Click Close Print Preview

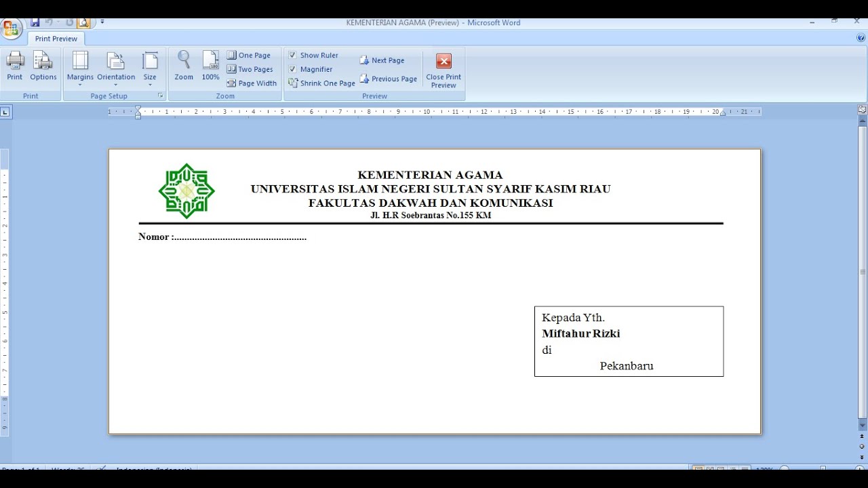coord(443,70)
